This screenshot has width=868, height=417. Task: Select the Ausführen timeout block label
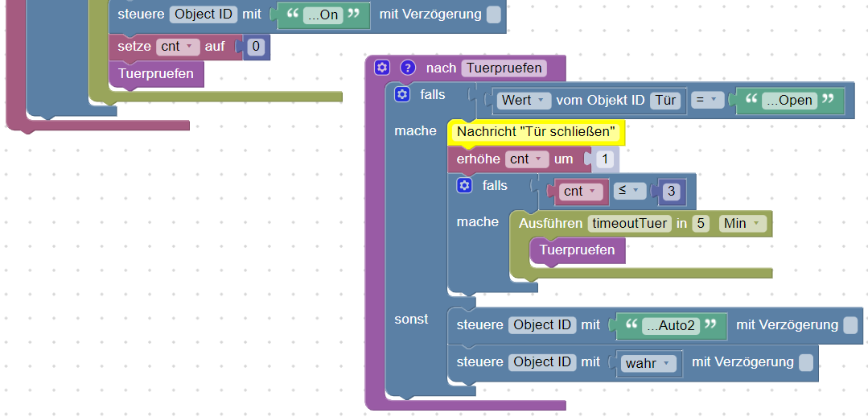(550, 224)
